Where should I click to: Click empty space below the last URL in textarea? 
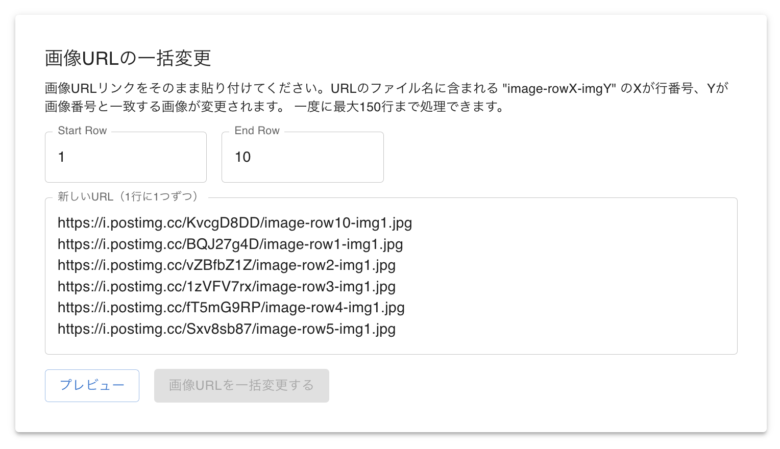pyautogui.click(x=390, y=344)
